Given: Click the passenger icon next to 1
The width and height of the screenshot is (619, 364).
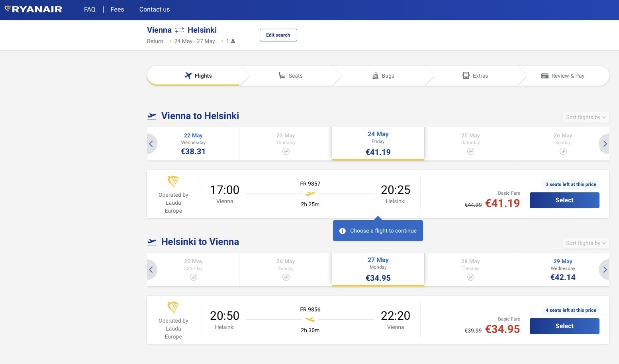Looking at the screenshot, I should pyautogui.click(x=233, y=41).
